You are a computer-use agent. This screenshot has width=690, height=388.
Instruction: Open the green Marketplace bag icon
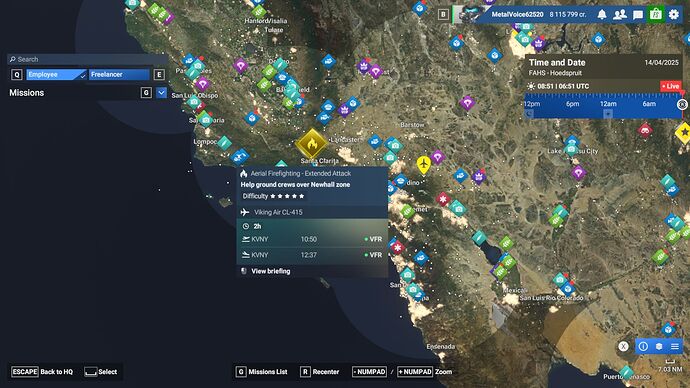click(656, 15)
